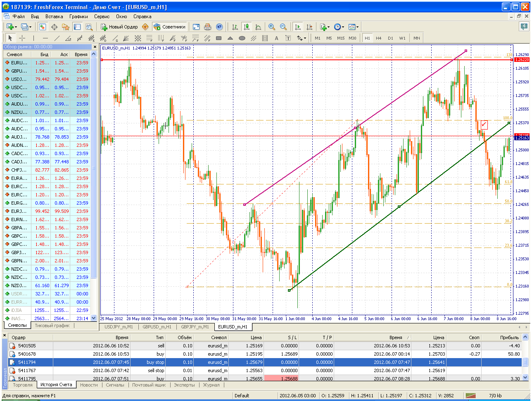Image resolution: width=532 pixels, height=401 pixels.
Task: Select the Vertical Line drawing tool
Action: [34, 38]
